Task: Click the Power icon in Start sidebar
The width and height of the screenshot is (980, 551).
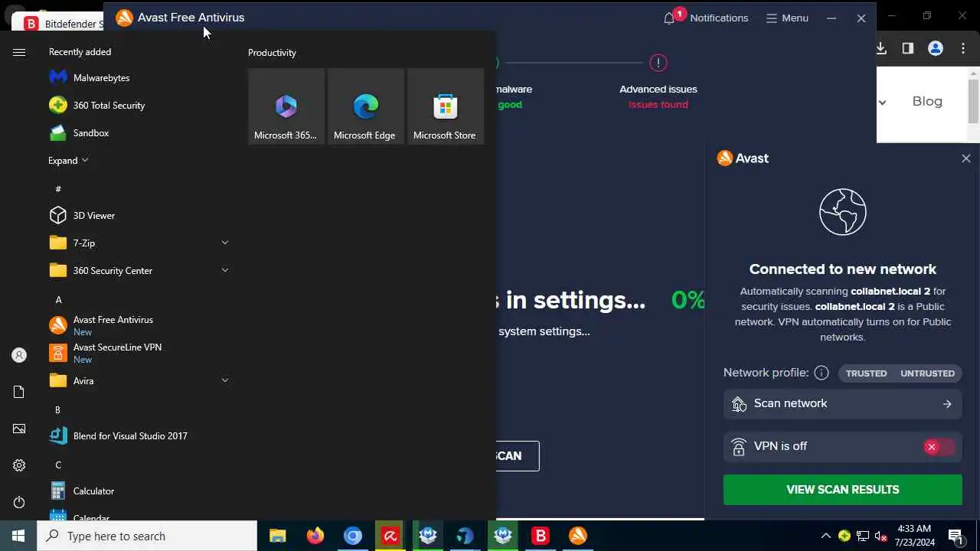Action: click(x=19, y=502)
